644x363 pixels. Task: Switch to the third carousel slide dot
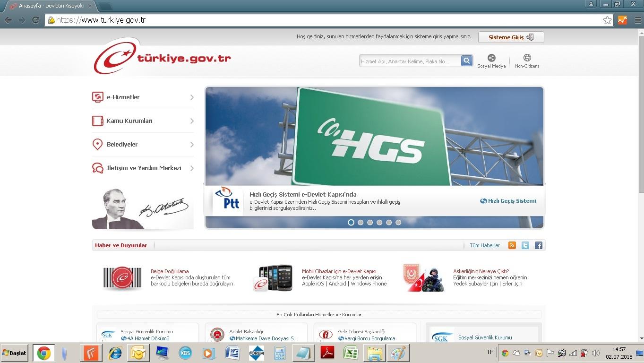point(370,223)
